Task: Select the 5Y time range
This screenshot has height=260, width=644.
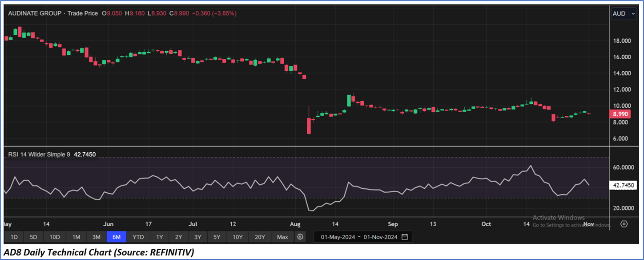Action: click(x=217, y=237)
